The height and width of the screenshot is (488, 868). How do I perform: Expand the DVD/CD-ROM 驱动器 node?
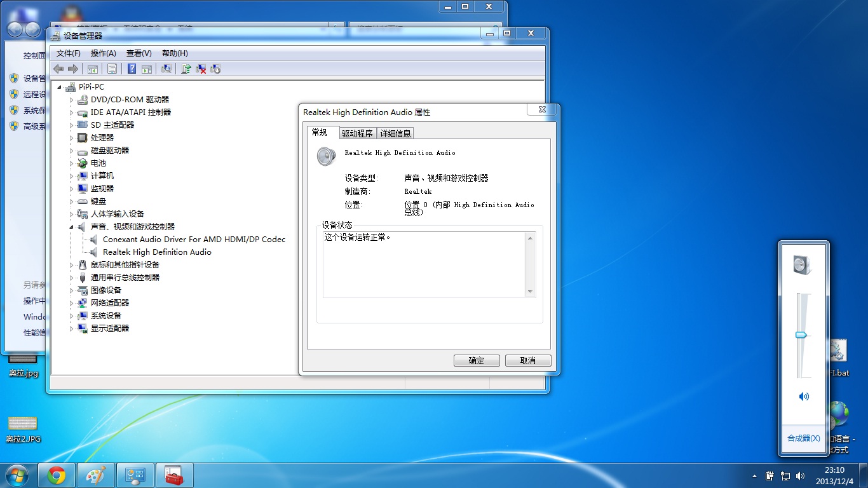72,99
